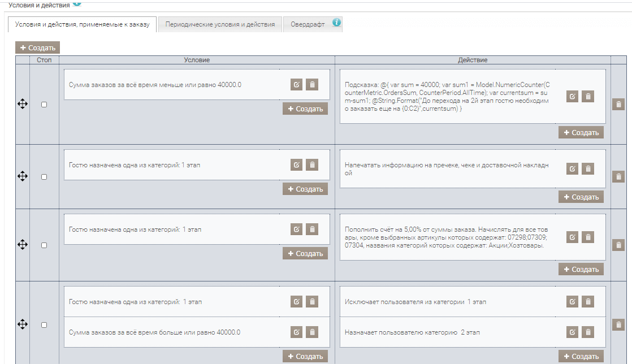Viewport: 632px width, 364px height.
Task: Delete the 'Исключает пользователя из категории 1 этап' action
Action: [x=588, y=302]
